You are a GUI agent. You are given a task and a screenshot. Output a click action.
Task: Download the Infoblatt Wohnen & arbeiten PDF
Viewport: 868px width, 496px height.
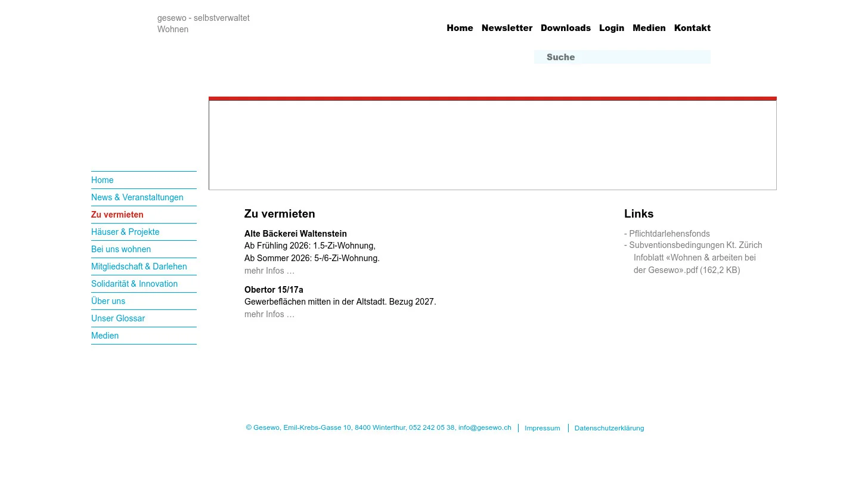pyautogui.click(x=694, y=263)
